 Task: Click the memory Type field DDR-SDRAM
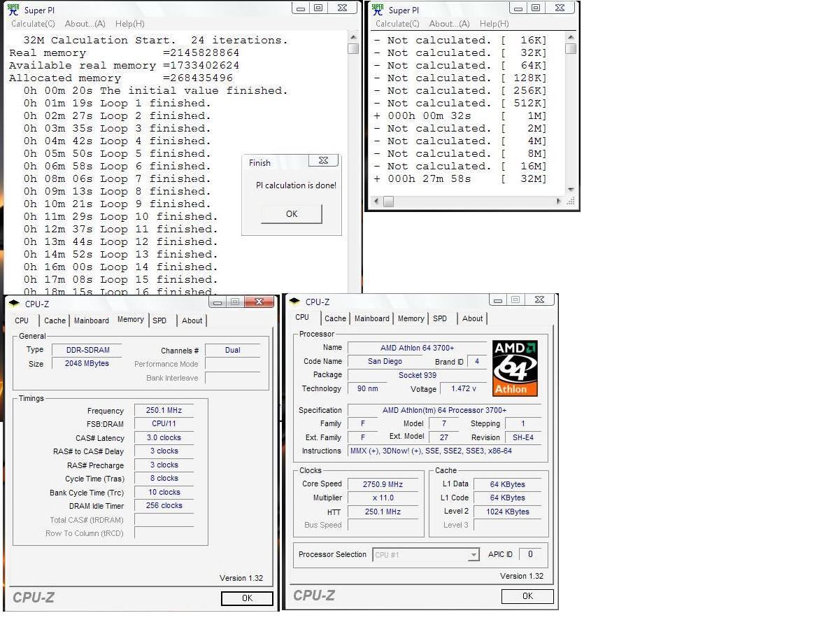[87, 350]
